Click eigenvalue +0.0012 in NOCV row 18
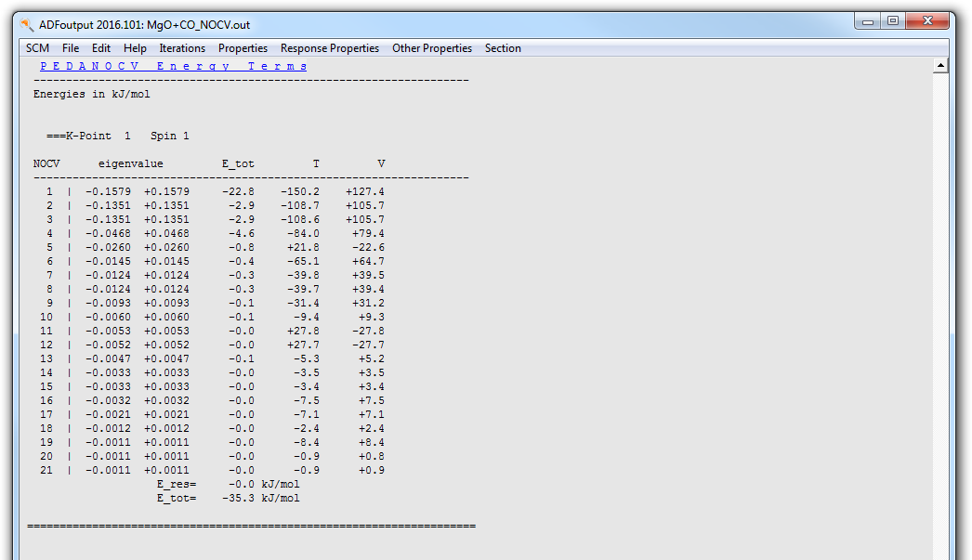972x560 pixels. [x=166, y=429]
